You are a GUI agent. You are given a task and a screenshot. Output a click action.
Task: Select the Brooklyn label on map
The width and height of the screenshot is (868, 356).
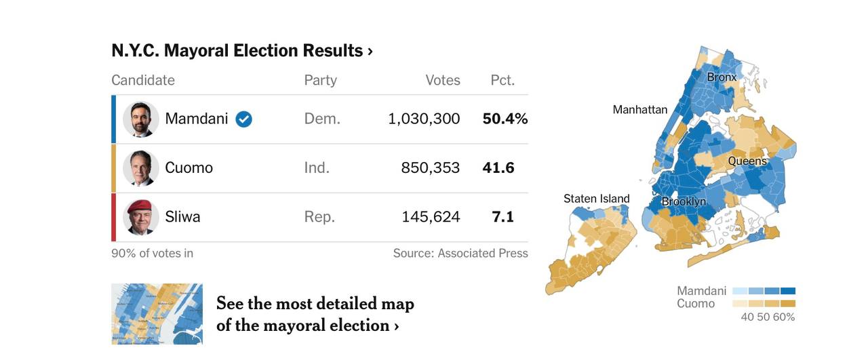[684, 201]
